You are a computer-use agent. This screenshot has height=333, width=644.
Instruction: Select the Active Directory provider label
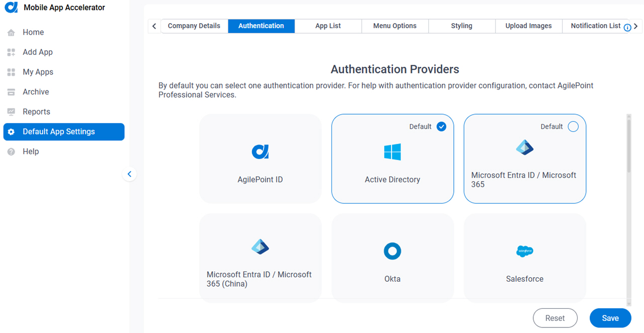coord(392,180)
